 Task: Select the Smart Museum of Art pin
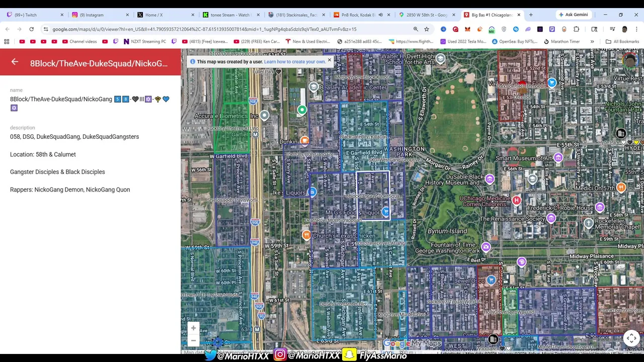(557, 158)
